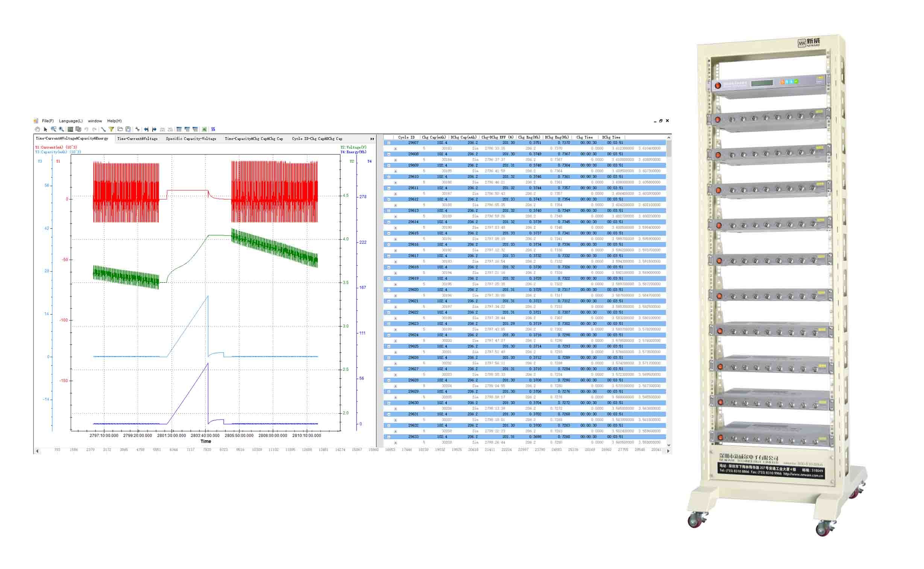Viewport: 924px width, 569px height.
Task: Click the yellow filter funnel icon
Action: 111,129
